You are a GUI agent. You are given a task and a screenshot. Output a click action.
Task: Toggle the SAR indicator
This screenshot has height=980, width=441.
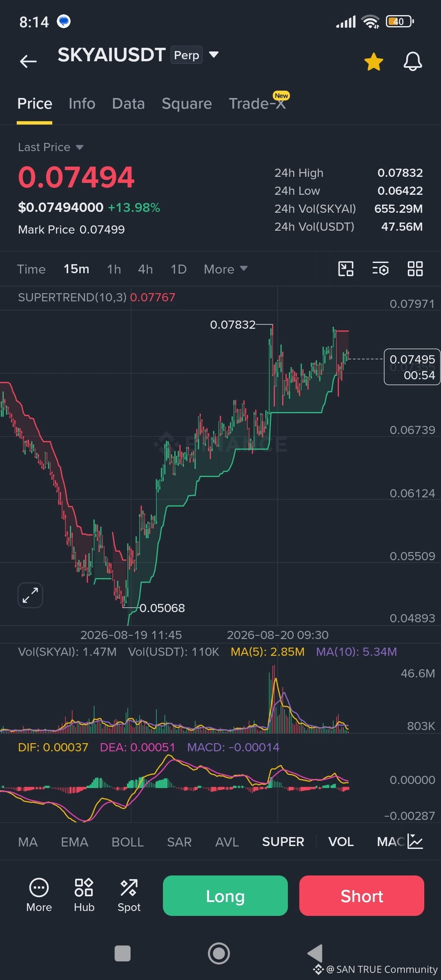pyautogui.click(x=179, y=842)
